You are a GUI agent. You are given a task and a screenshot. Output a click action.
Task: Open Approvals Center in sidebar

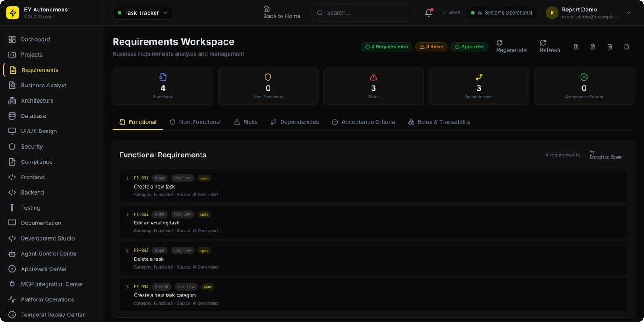pyautogui.click(x=51, y=269)
